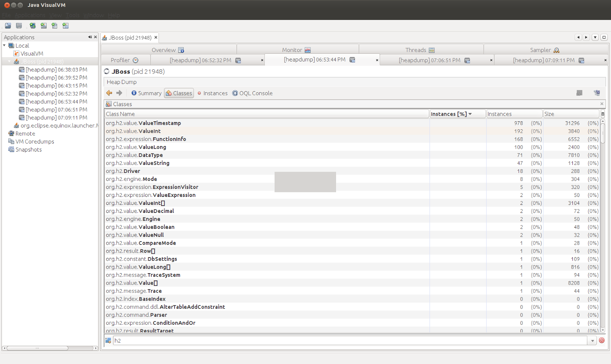Screen dimensions: 611x364
Task: Click the greyed-out Save toolbar icon
Action: [19, 26]
